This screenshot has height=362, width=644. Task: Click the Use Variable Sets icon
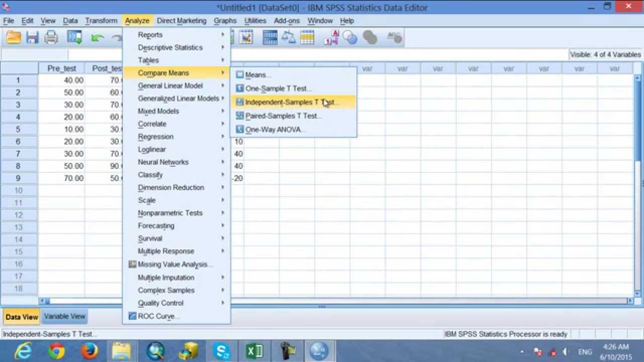350,38
